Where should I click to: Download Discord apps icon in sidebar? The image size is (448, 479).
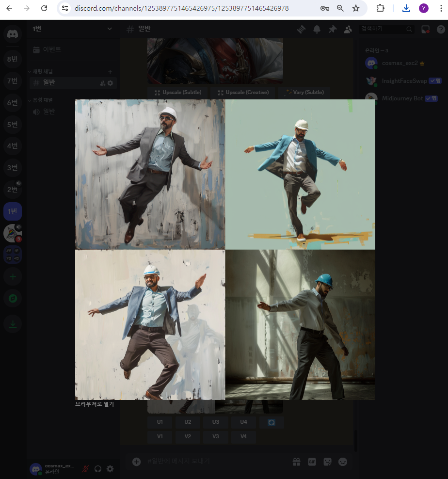(13, 324)
